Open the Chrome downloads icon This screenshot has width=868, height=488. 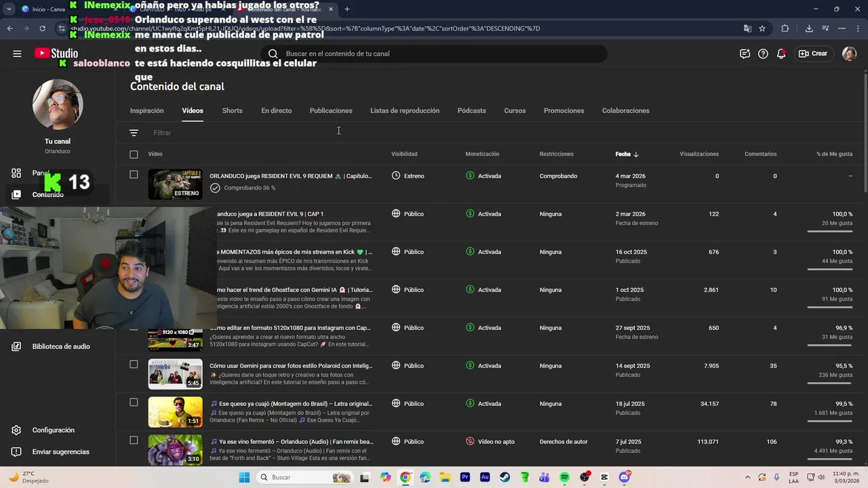tap(809, 28)
